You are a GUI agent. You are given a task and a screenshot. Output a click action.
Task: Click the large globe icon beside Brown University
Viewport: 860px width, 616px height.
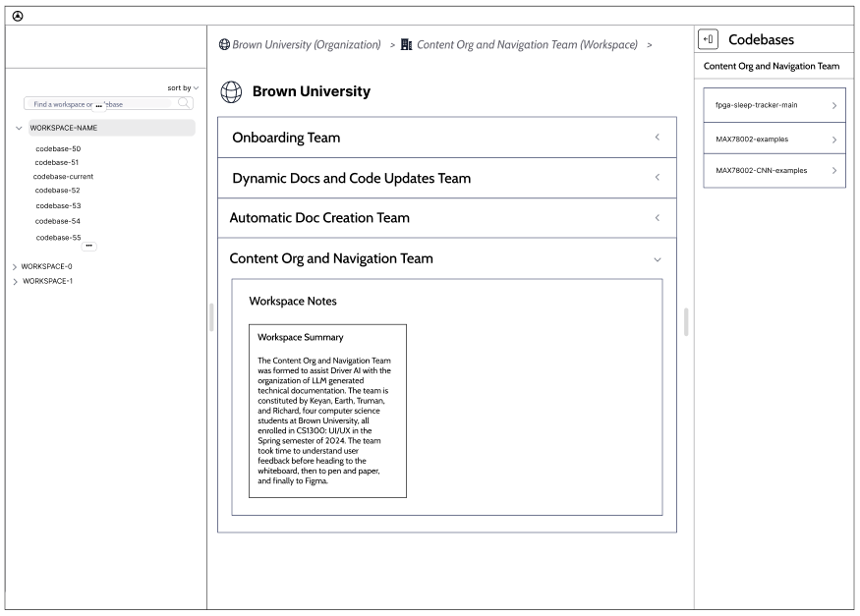231,91
